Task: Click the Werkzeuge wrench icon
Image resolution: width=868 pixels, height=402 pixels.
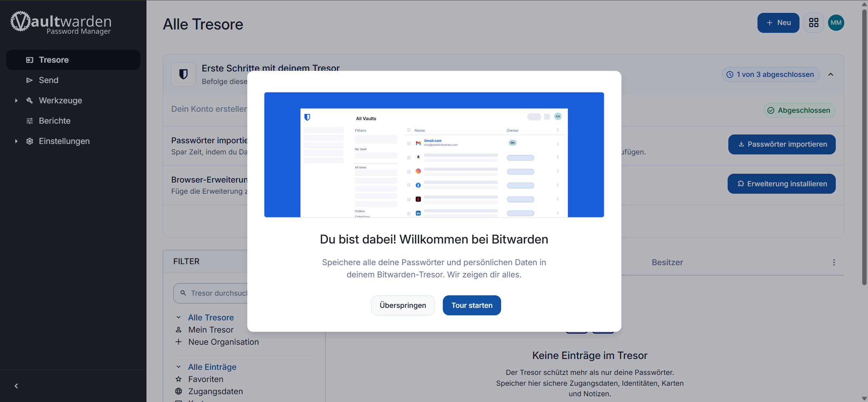Action: [x=30, y=101]
